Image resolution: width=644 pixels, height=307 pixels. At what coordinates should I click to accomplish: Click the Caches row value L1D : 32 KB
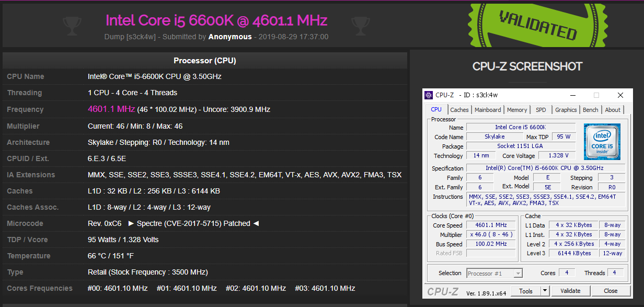154,191
